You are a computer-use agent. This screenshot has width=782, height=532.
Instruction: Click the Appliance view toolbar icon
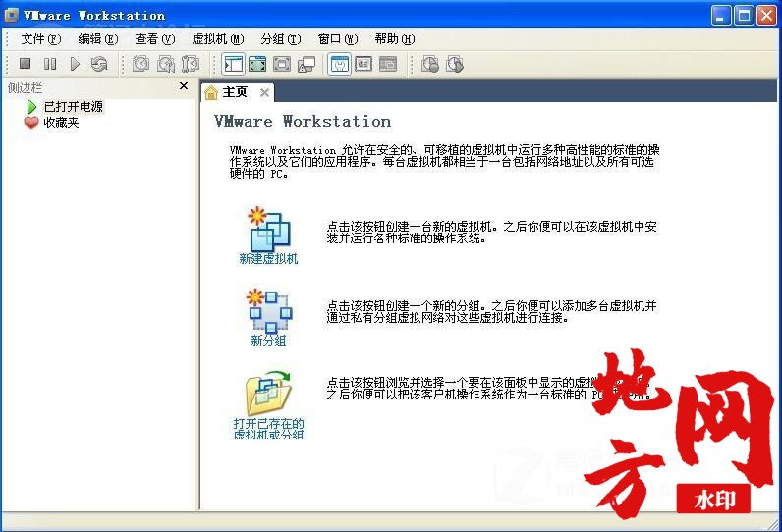363,64
